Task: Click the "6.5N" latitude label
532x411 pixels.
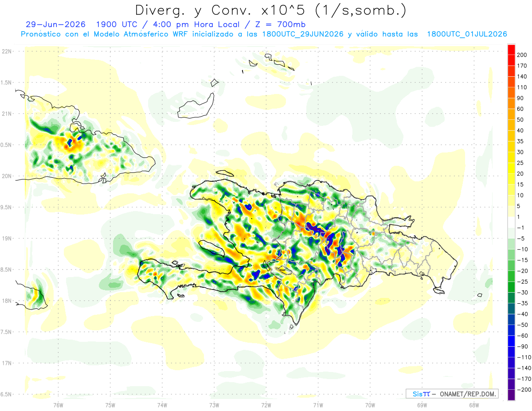Action: coord(7,394)
